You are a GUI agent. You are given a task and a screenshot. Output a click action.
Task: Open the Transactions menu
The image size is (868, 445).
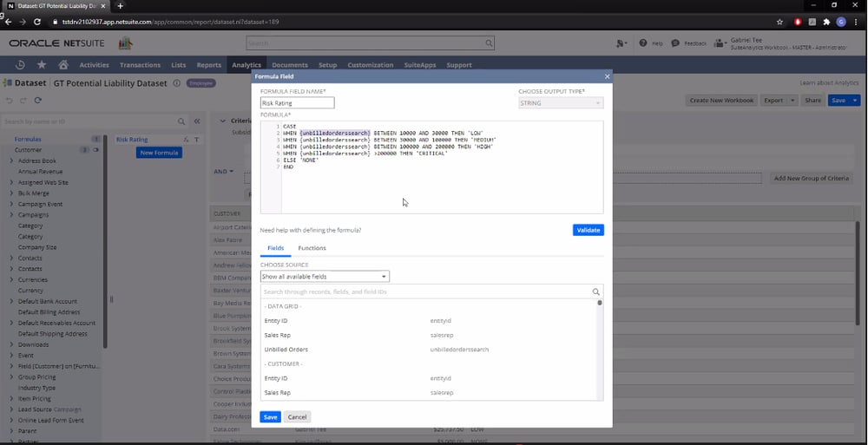coord(140,65)
